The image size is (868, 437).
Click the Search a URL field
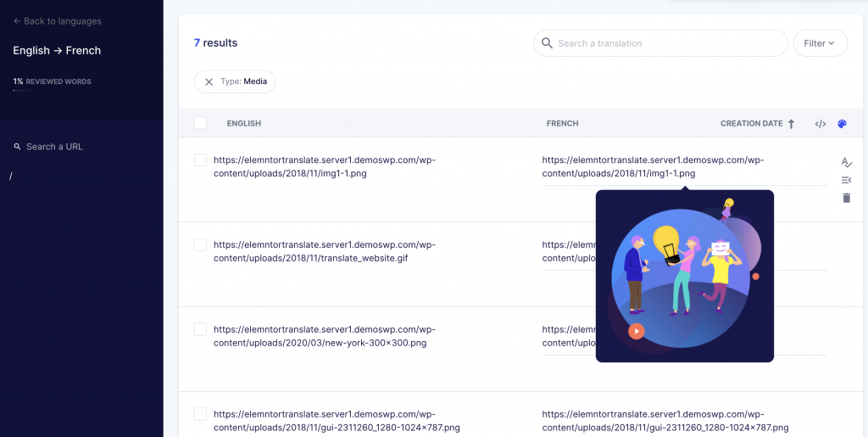[54, 147]
